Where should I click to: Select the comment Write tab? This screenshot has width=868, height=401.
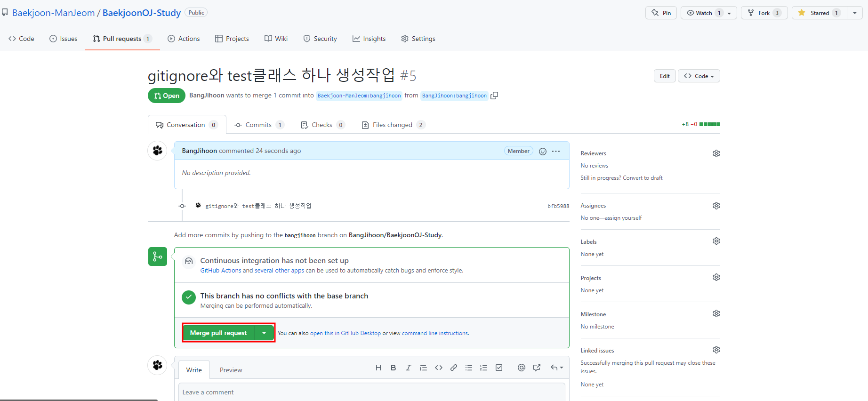(x=194, y=370)
